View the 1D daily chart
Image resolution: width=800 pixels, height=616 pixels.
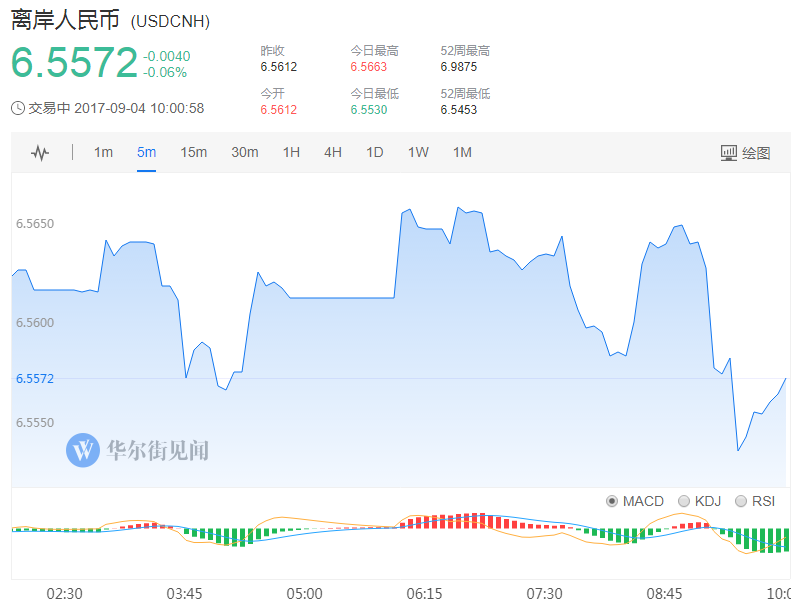pyautogui.click(x=375, y=153)
